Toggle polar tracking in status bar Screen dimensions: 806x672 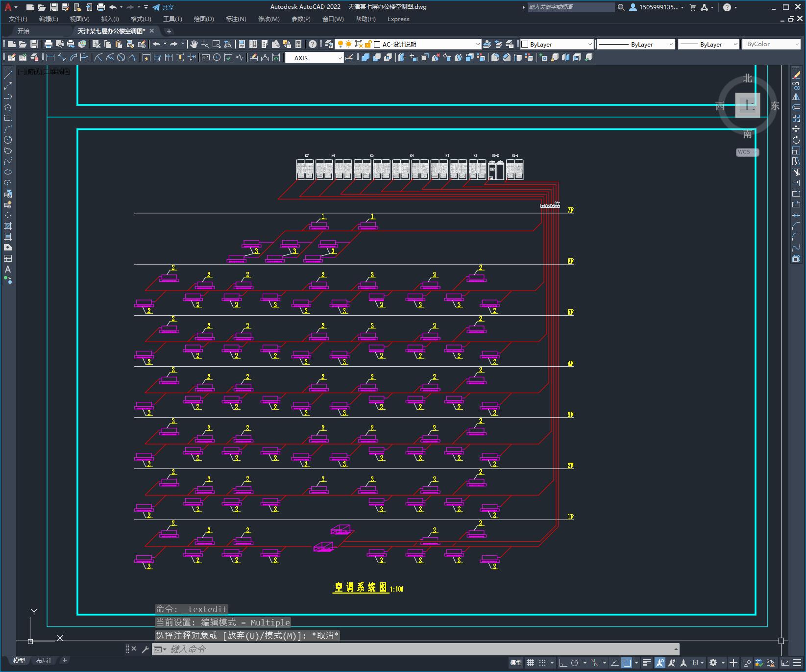pyautogui.click(x=575, y=663)
